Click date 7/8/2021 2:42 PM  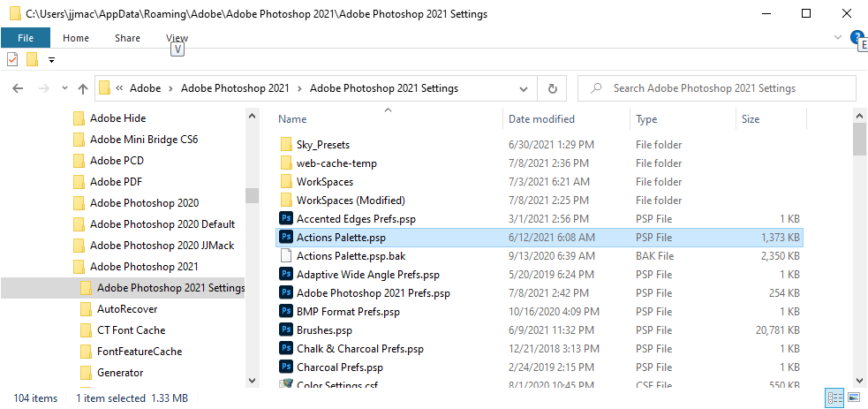pyautogui.click(x=548, y=292)
